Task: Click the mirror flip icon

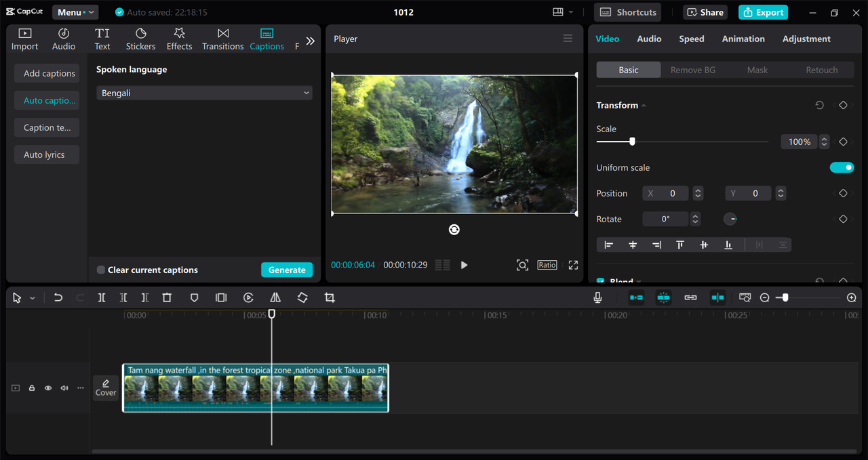Action: (x=275, y=298)
